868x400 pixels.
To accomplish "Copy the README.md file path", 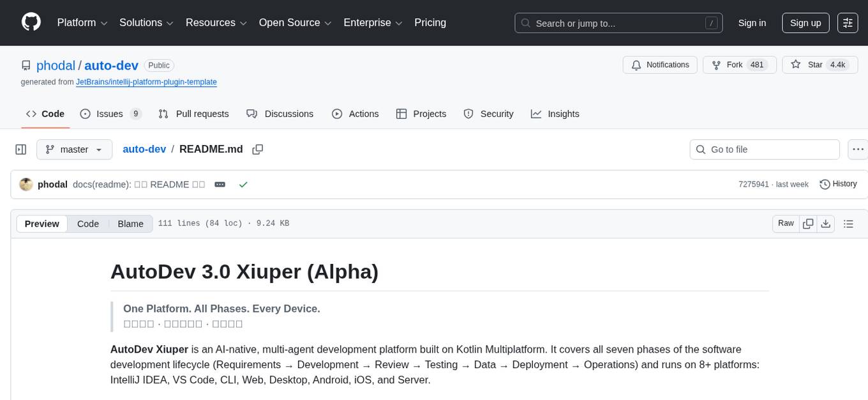I will click(258, 150).
